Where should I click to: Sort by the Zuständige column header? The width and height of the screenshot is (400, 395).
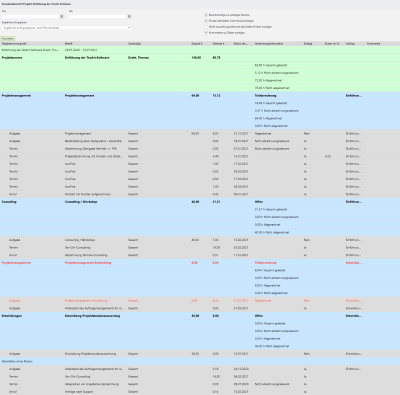click(134, 44)
